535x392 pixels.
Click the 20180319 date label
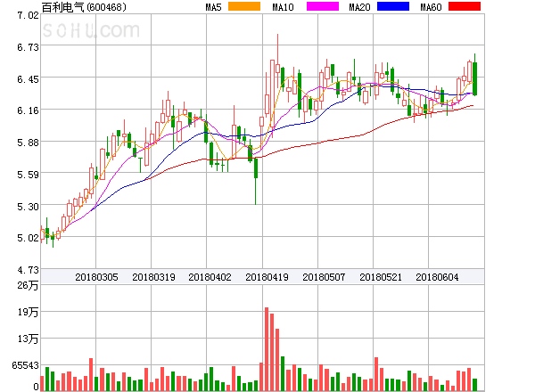click(x=153, y=277)
